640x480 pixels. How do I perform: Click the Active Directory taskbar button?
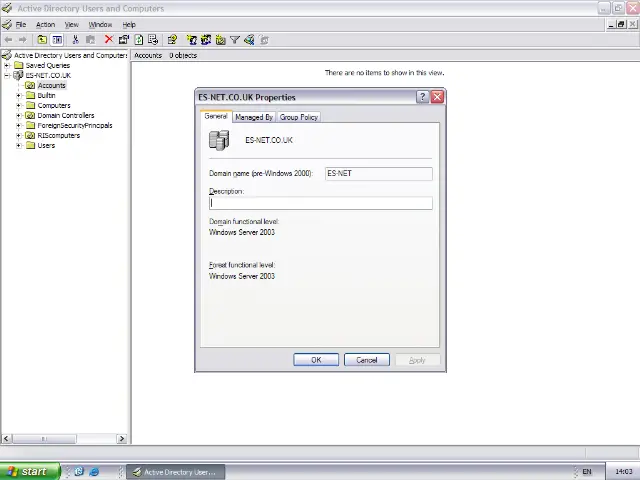[x=176, y=472]
